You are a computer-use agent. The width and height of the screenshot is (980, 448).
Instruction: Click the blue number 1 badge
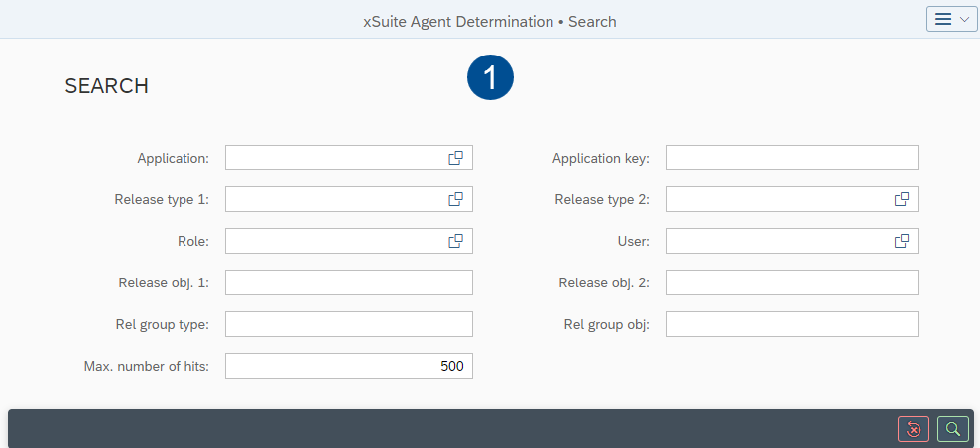tap(490, 78)
